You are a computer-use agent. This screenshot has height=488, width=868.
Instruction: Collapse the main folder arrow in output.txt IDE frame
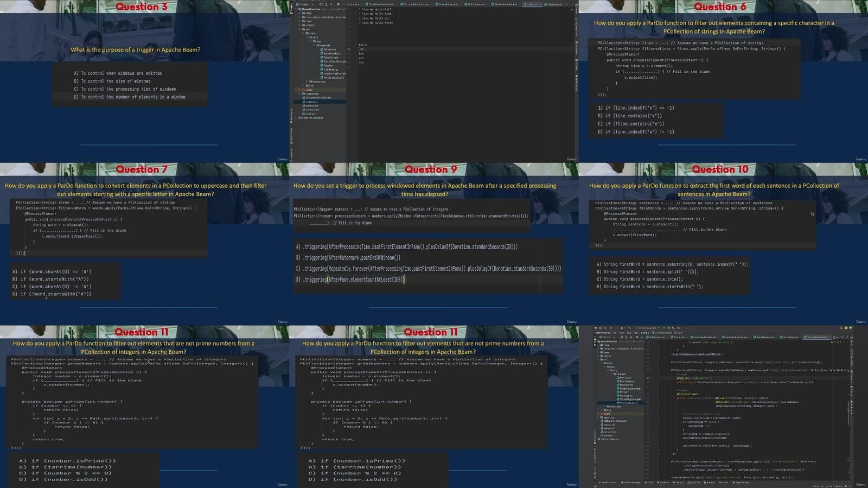tap(303, 33)
